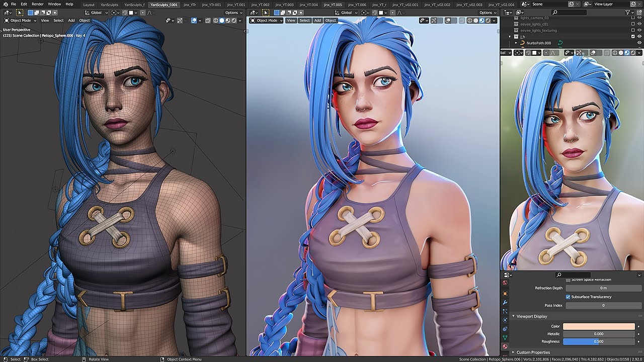Click Add menu in middle viewport header

[x=317, y=21]
